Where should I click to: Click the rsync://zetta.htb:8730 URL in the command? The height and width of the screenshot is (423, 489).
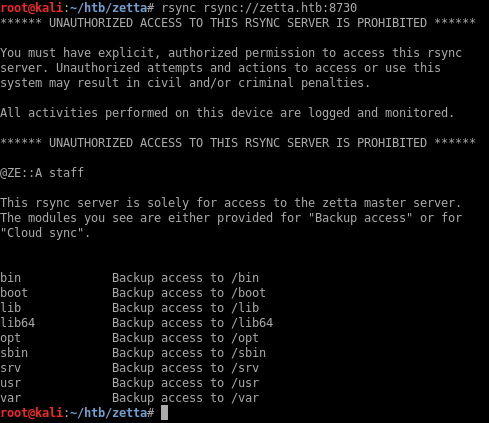click(280, 8)
